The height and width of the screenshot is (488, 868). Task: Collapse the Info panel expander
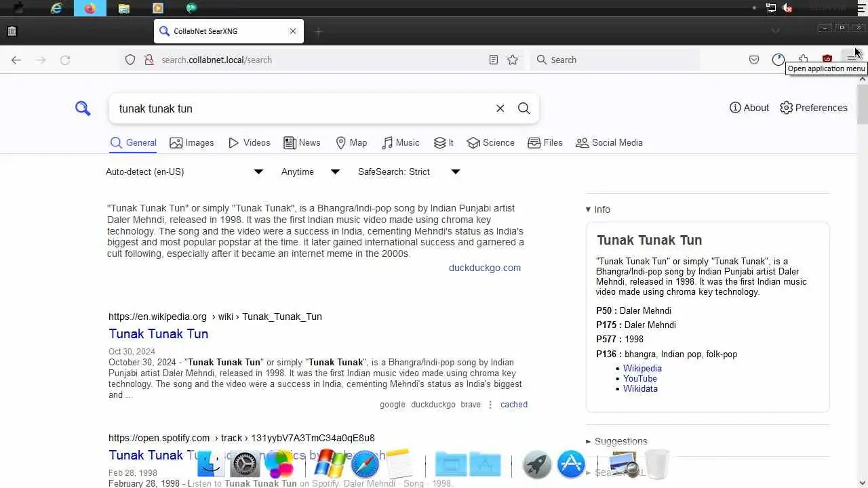click(598, 209)
